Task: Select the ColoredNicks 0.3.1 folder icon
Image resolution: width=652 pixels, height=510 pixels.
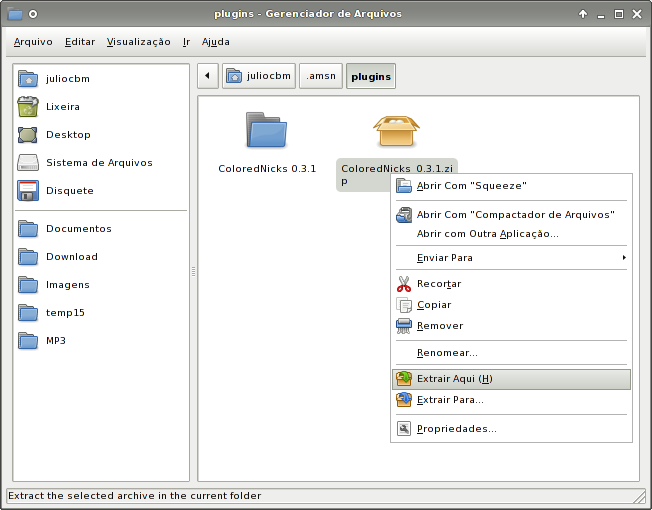Action: coord(267,130)
